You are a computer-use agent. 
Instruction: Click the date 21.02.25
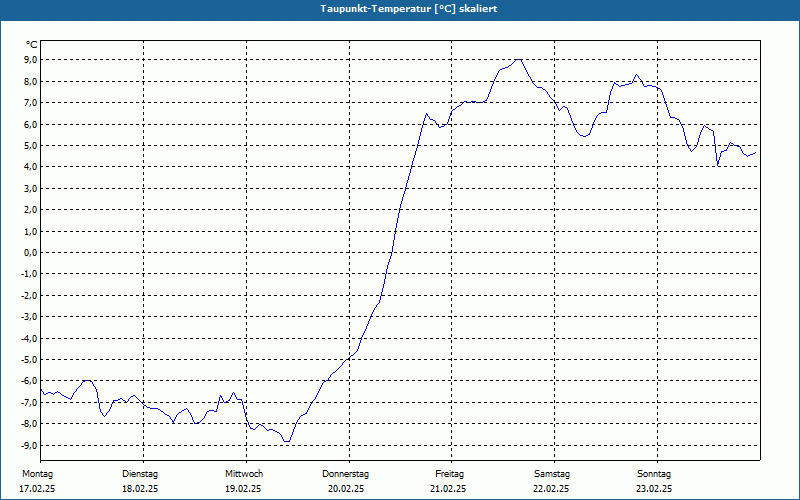[448, 489]
